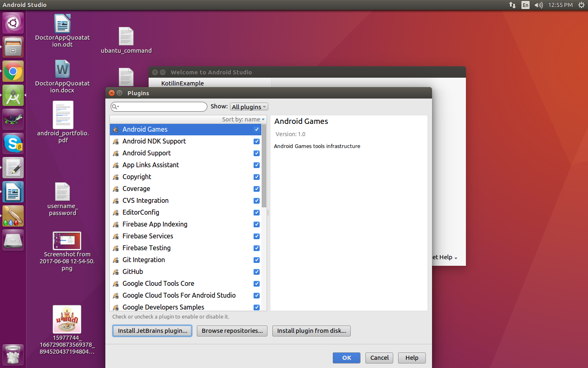
Task: Click the plugin list vertical scrollbar
Action: pyautogui.click(x=264, y=166)
